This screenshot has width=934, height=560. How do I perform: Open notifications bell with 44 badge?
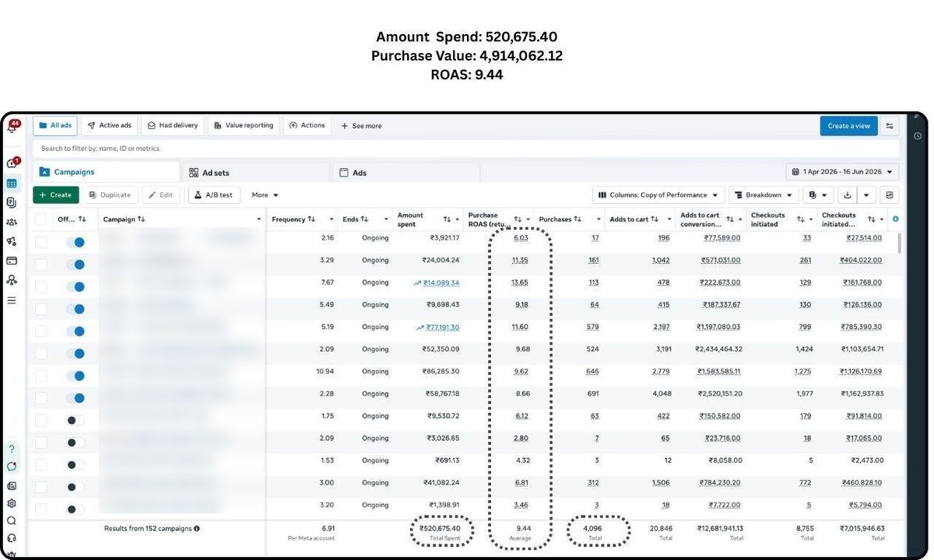pos(13,127)
